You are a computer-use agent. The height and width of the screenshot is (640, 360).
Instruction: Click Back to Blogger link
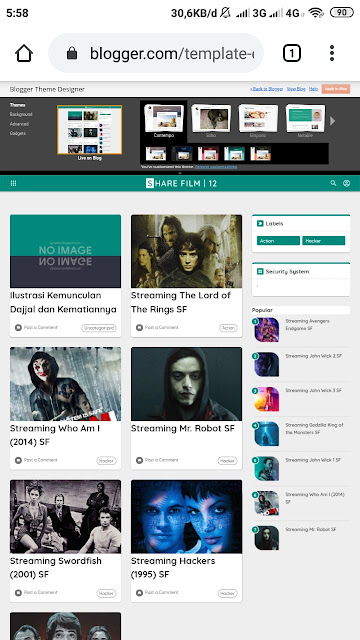[267, 89]
